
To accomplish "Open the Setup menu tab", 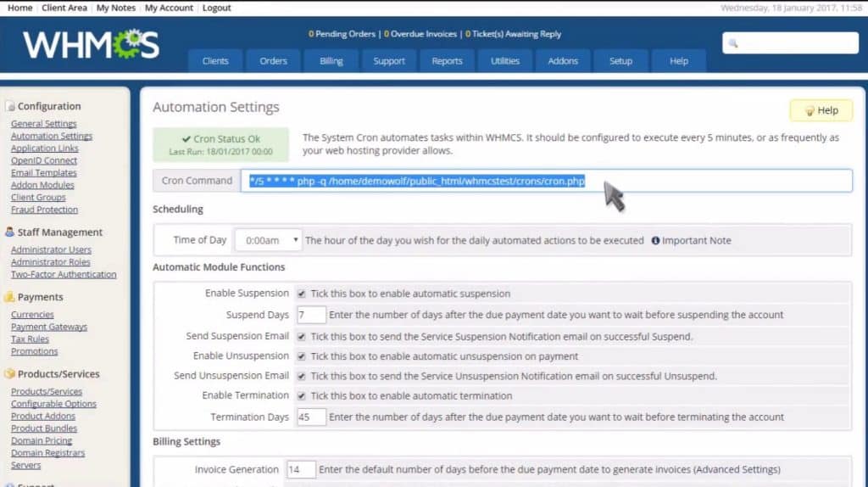I will pyautogui.click(x=620, y=61).
